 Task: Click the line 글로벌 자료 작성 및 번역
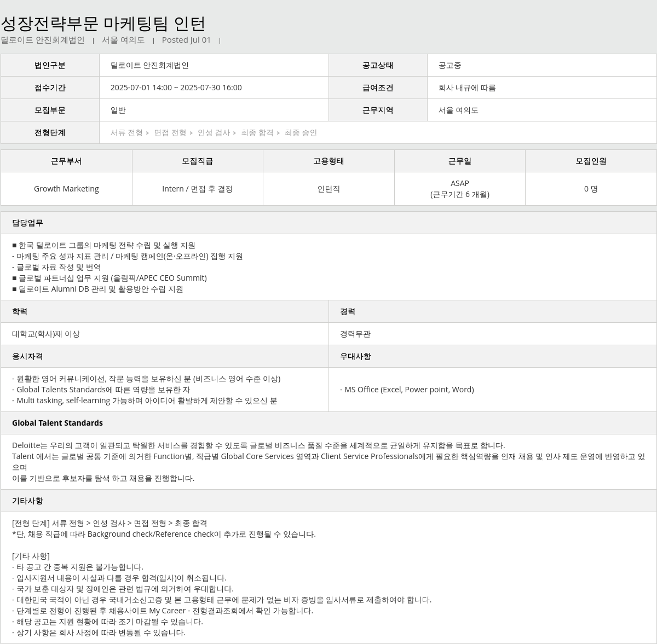tap(56, 267)
